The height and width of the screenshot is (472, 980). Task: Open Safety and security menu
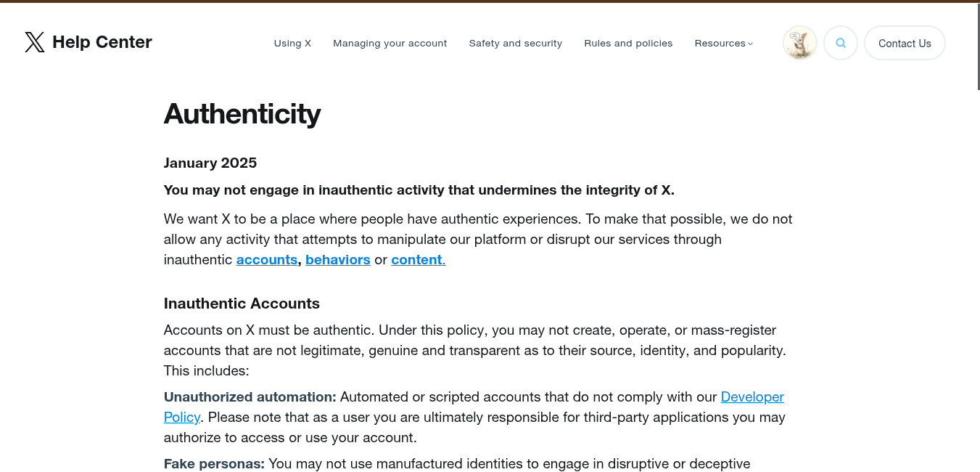click(515, 44)
